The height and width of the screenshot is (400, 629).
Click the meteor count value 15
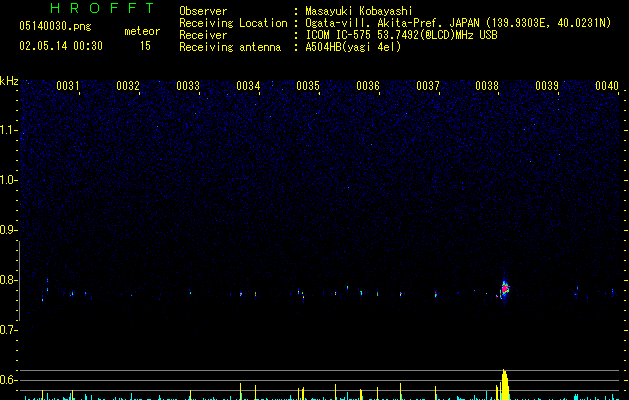point(145,46)
